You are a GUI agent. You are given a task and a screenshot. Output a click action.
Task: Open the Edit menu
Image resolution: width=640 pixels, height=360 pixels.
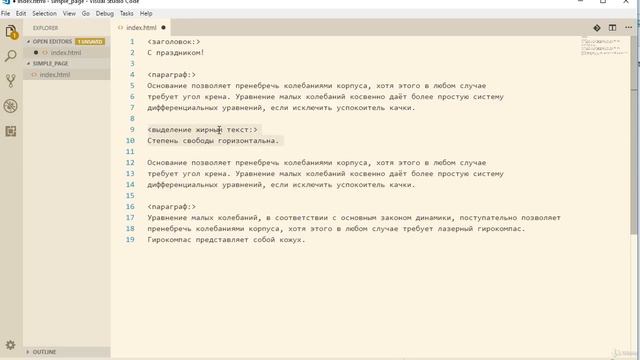point(21,13)
